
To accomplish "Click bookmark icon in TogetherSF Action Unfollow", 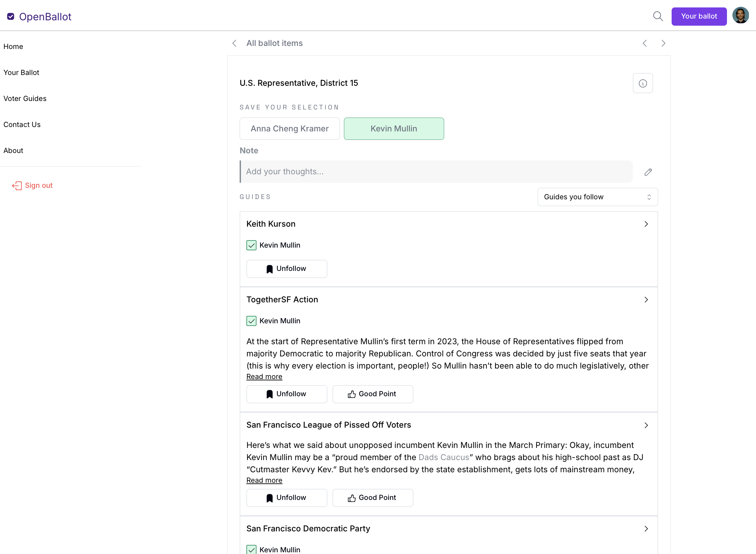I will (269, 394).
